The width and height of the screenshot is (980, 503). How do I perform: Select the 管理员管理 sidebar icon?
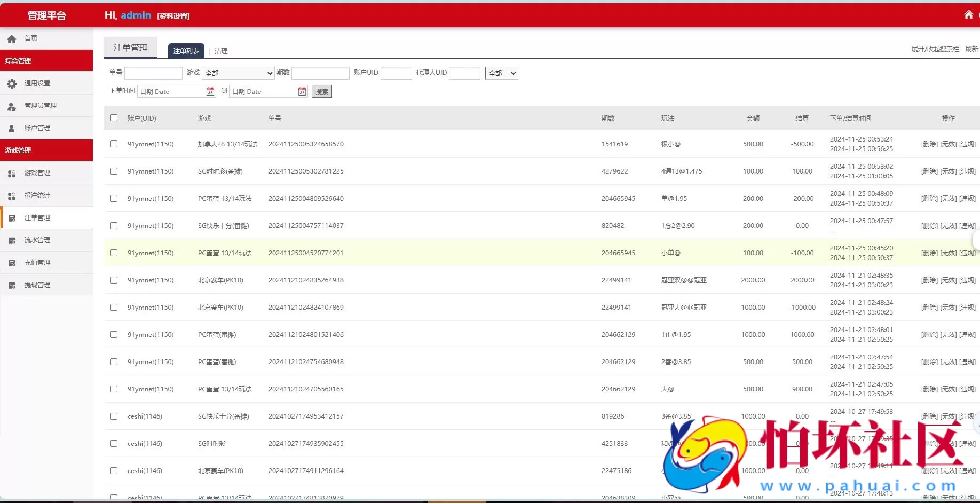tap(12, 106)
